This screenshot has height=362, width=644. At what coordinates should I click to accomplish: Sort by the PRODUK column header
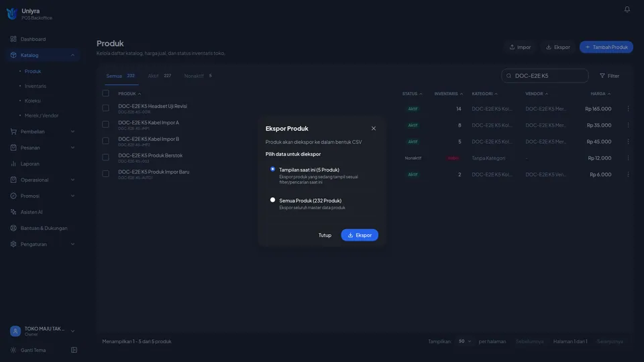point(129,94)
